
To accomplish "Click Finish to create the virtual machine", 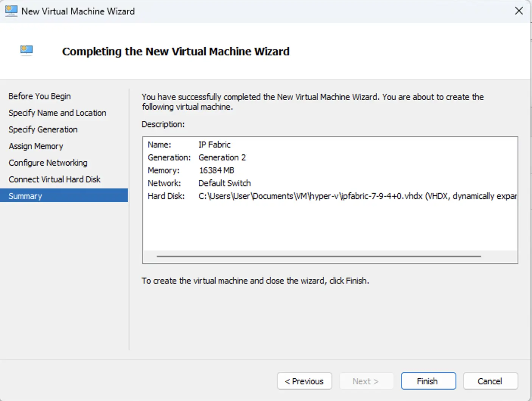I will click(x=428, y=381).
